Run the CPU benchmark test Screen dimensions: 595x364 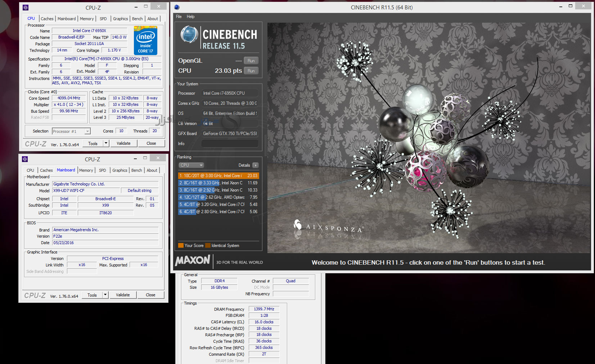pyautogui.click(x=251, y=71)
